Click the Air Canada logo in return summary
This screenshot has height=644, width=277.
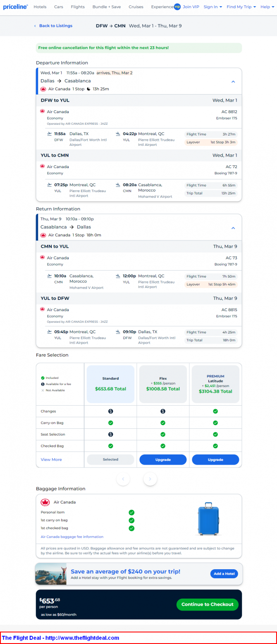pos(43,235)
